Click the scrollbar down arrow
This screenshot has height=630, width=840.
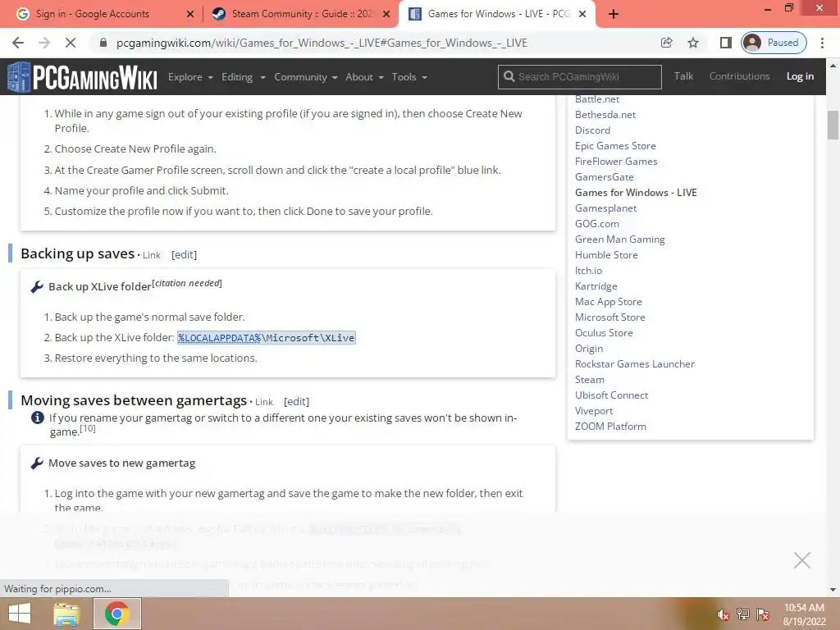[x=833, y=590]
